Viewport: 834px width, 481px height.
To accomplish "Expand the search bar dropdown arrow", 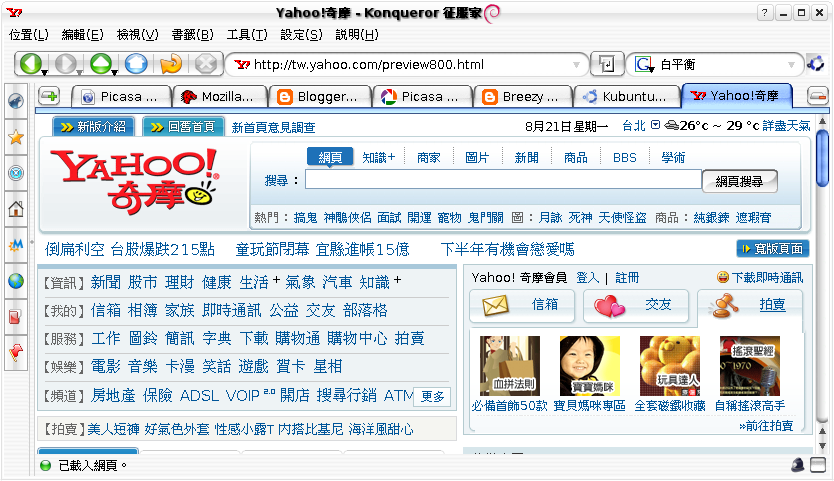I will pyautogui.click(x=791, y=65).
